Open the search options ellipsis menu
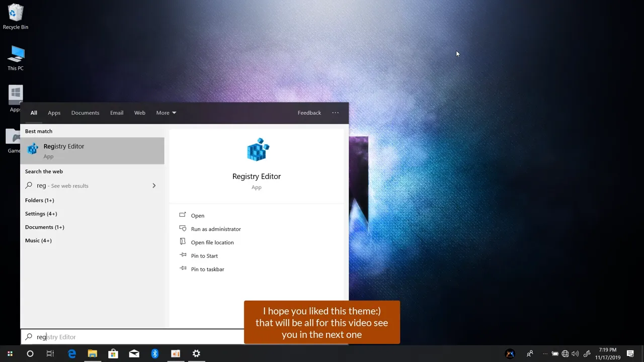This screenshot has width=644, height=362. 336,113
